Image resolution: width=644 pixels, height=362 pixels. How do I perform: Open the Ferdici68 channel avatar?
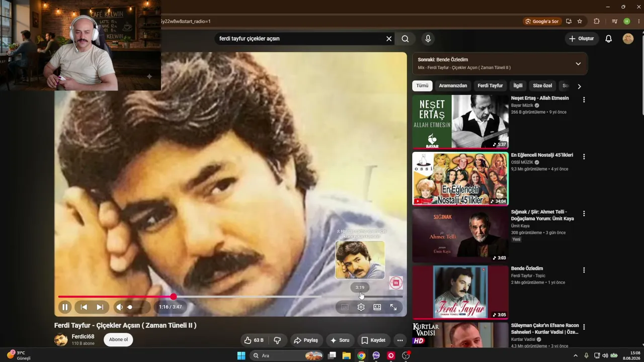point(61,340)
